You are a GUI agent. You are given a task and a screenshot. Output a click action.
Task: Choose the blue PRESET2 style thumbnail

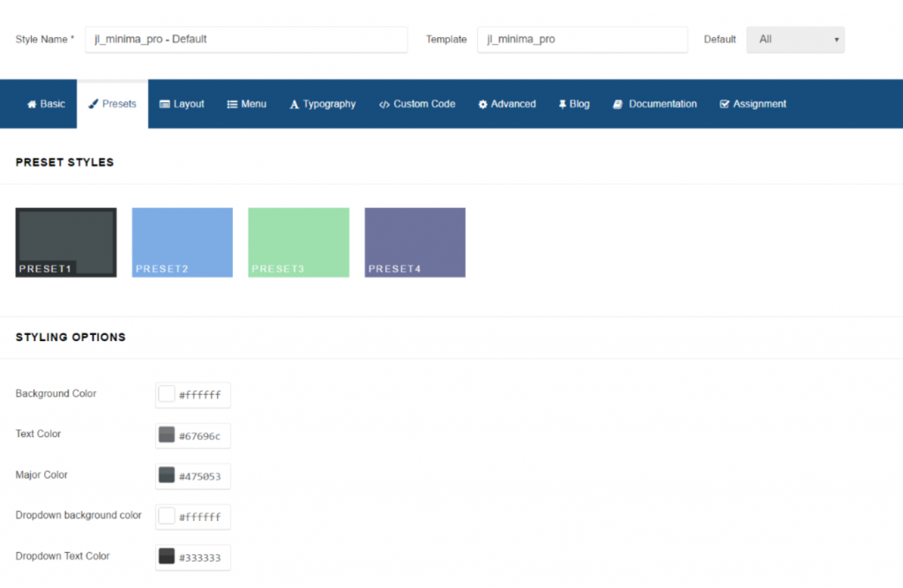182,242
